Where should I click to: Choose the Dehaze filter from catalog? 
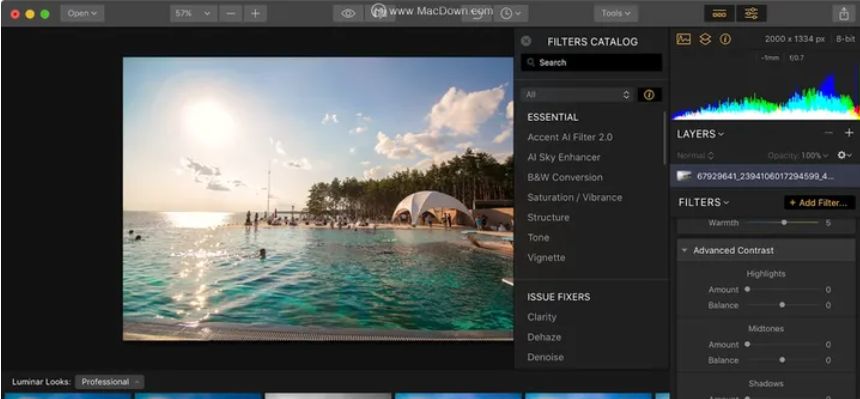tap(544, 337)
